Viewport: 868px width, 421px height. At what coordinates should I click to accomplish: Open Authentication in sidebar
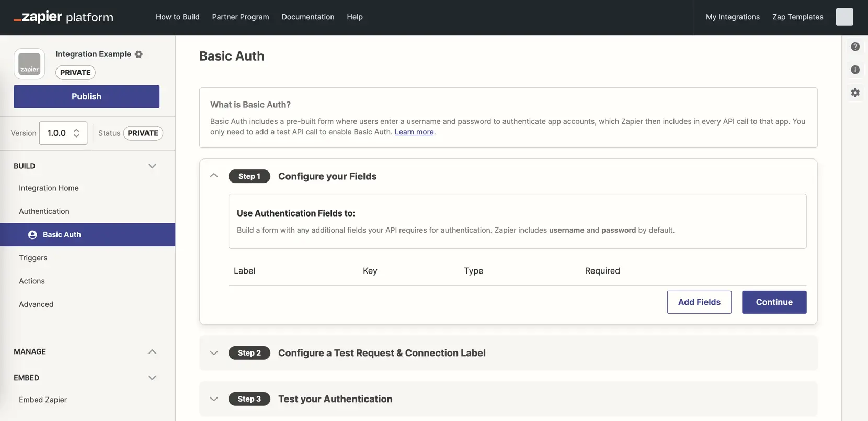tap(44, 211)
